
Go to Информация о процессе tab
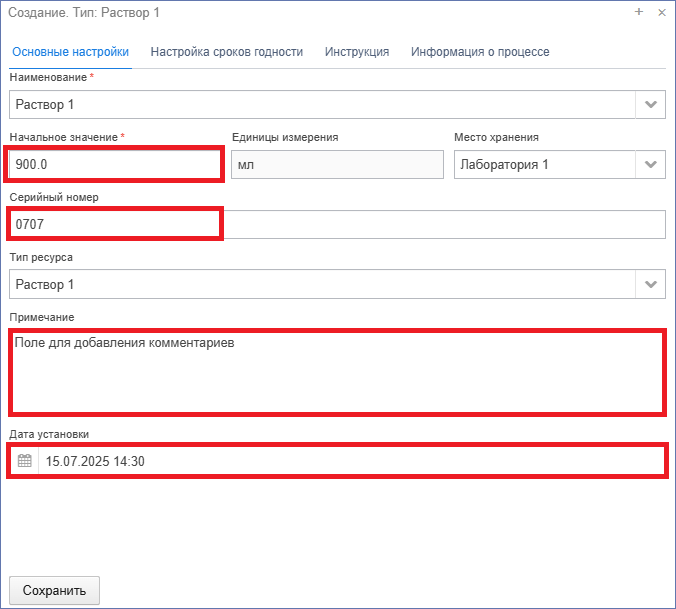pyautogui.click(x=480, y=52)
